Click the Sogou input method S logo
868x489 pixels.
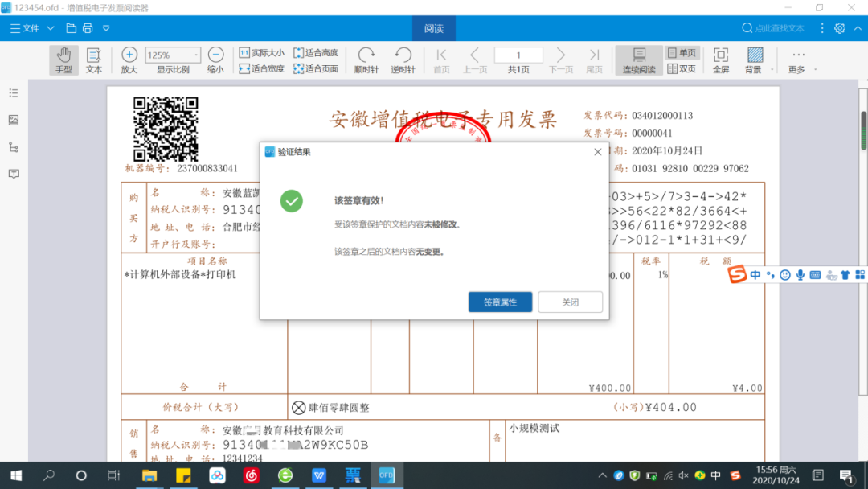(x=737, y=274)
